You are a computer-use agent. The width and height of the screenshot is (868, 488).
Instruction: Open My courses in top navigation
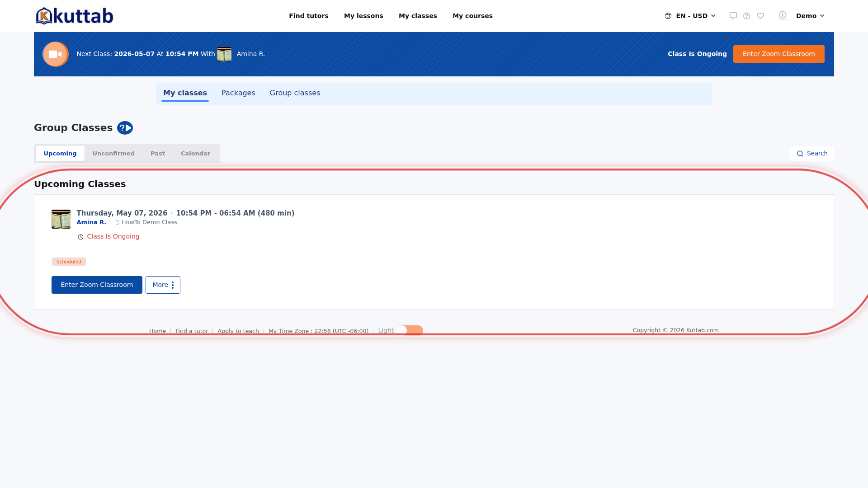(472, 16)
